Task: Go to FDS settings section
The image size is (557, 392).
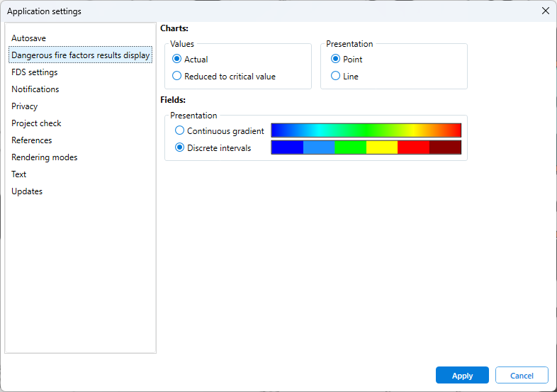Action: coord(35,72)
